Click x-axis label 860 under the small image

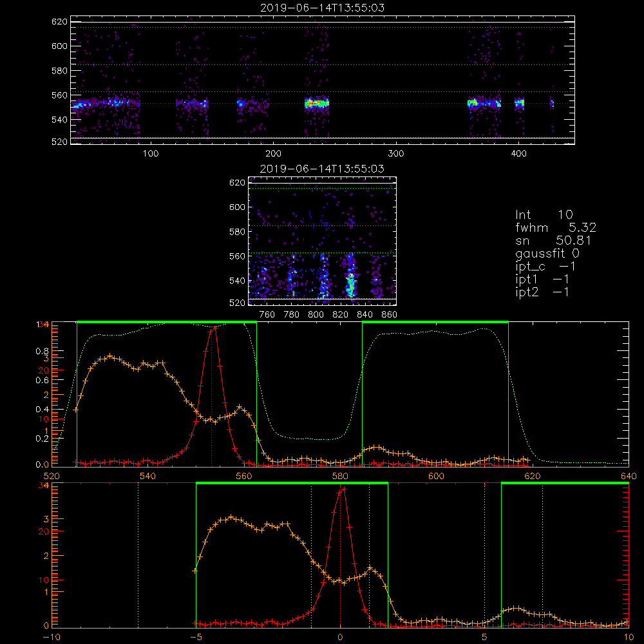tap(390, 315)
